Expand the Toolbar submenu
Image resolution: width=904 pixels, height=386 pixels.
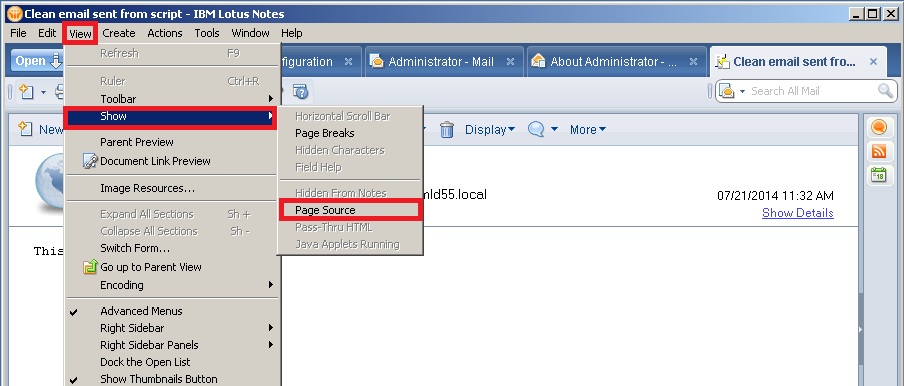point(171,99)
